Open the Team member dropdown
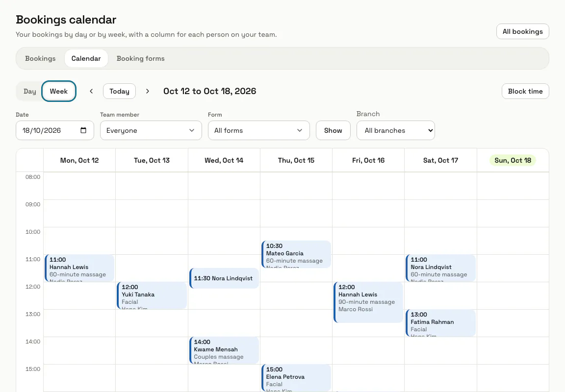Viewport: 565px width, 392px height. click(x=151, y=130)
